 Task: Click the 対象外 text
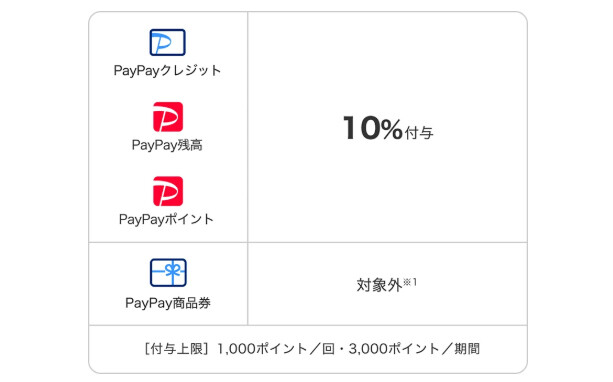pos(379,285)
